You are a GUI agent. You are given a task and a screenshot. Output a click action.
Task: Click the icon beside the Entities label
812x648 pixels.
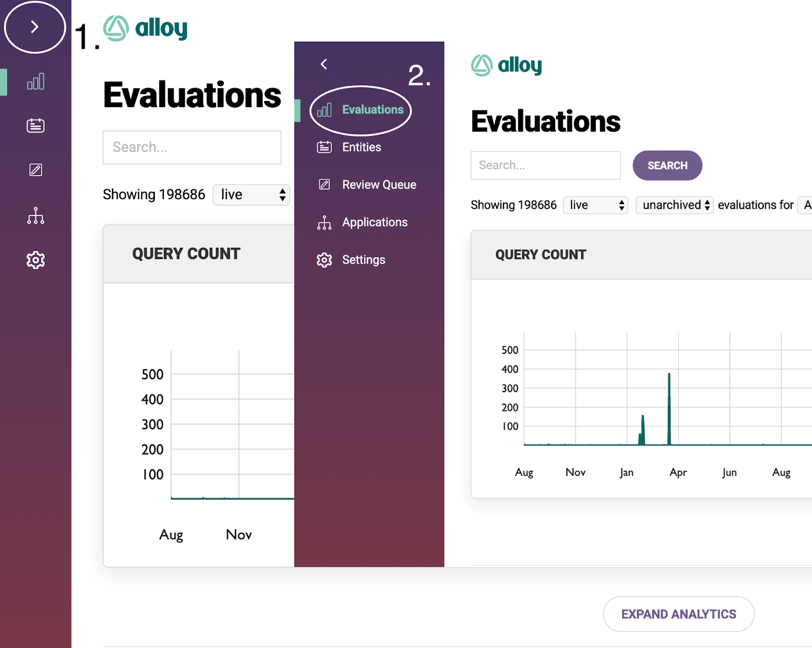click(324, 147)
